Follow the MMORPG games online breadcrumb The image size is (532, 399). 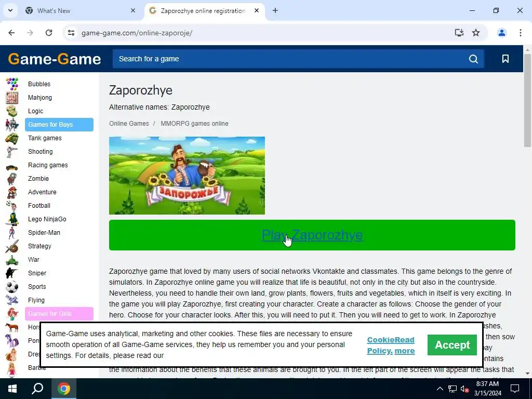[194, 124]
